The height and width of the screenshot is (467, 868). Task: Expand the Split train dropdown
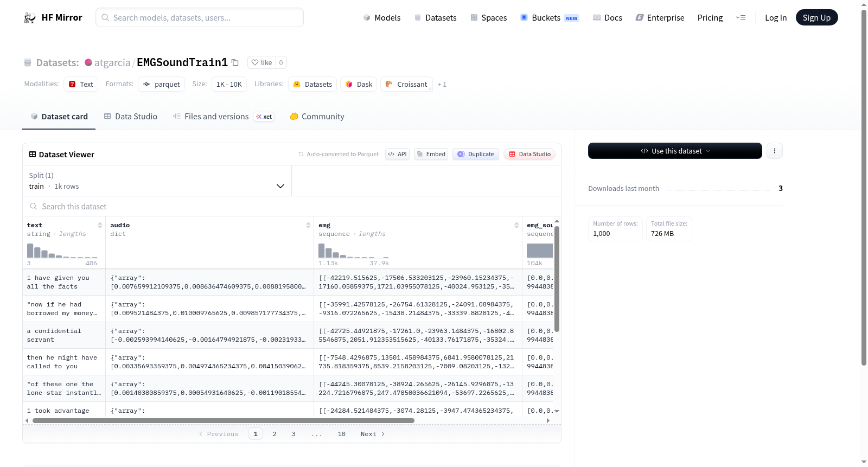click(x=157, y=181)
